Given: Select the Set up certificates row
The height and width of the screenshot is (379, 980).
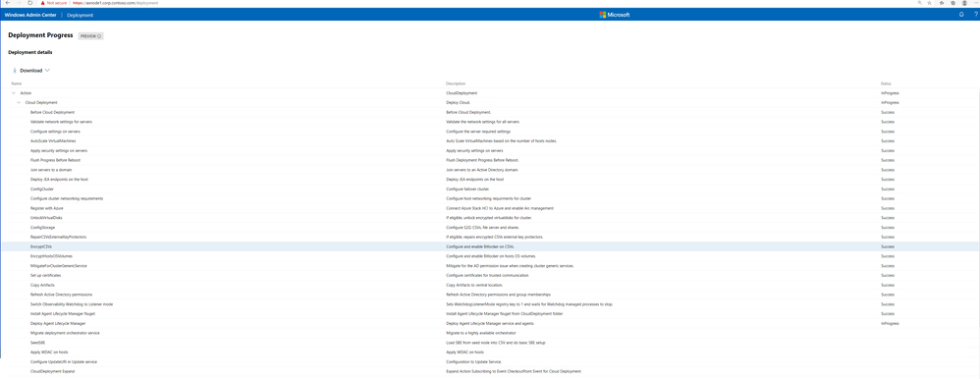Looking at the screenshot, I should pos(490,275).
